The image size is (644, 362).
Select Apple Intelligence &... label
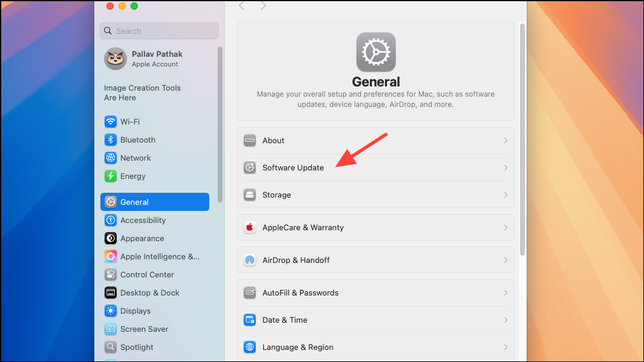coord(160,256)
